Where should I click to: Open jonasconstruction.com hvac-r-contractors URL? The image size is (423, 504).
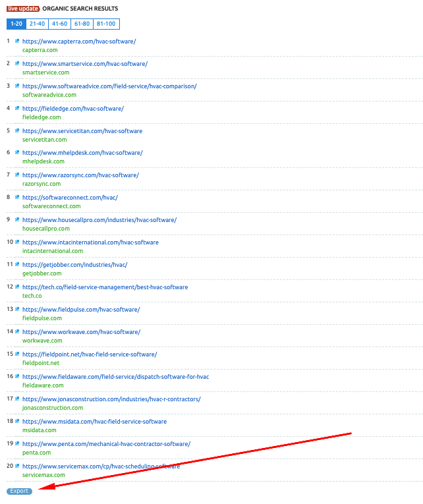coord(111,399)
